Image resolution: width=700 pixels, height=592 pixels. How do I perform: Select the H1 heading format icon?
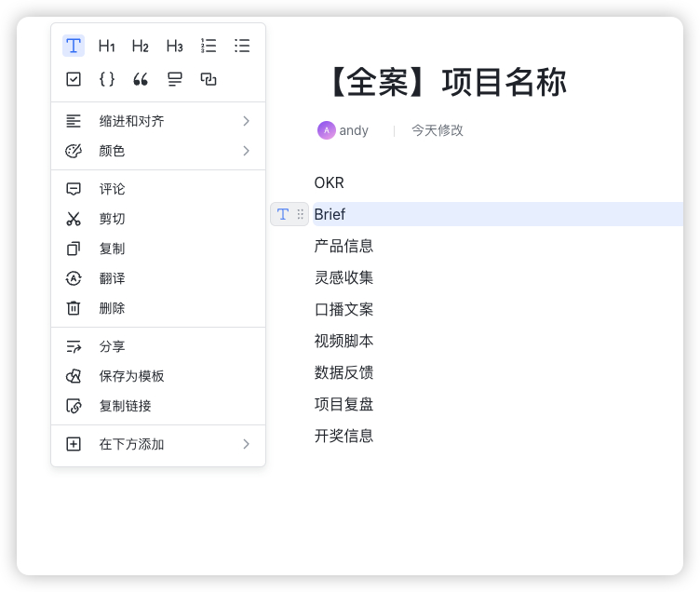tap(107, 46)
